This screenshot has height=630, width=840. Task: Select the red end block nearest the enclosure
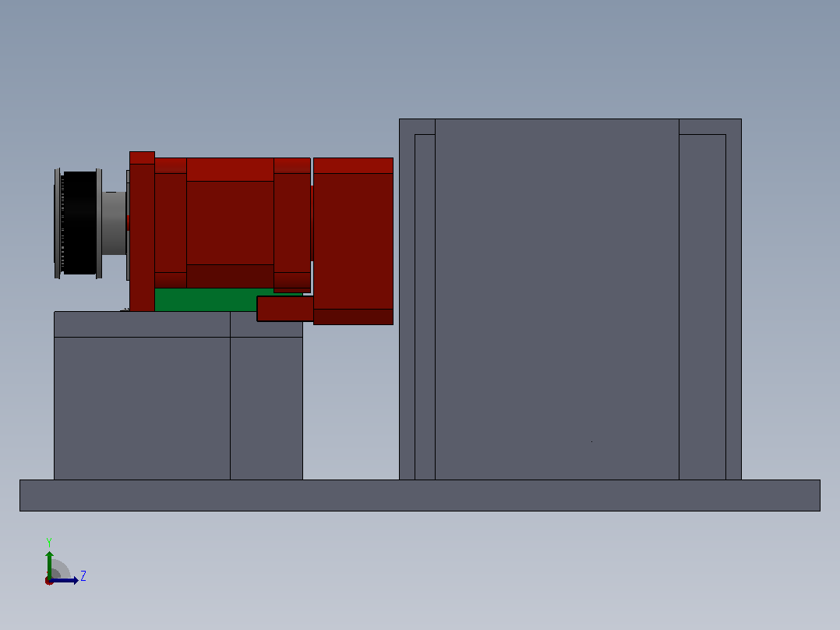pos(353,241)
